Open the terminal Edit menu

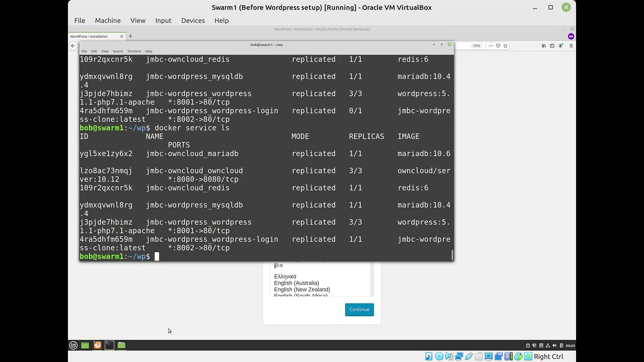(x=94, y=51)
